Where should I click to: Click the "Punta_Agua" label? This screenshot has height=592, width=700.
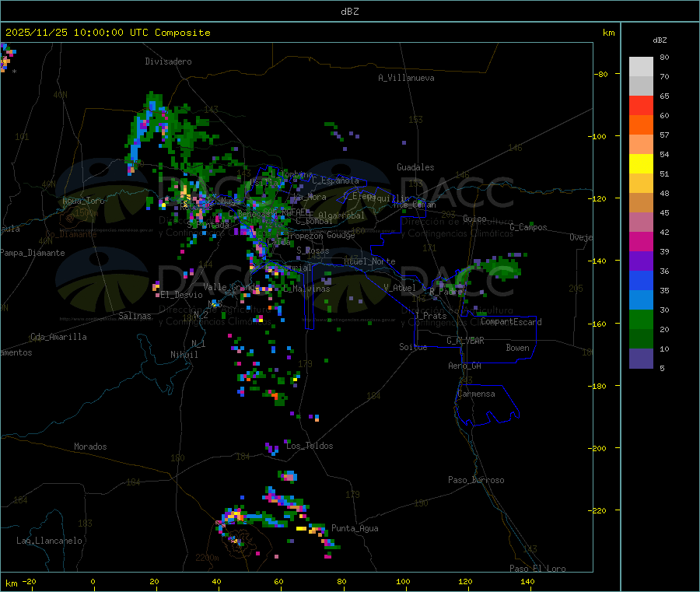355,528
